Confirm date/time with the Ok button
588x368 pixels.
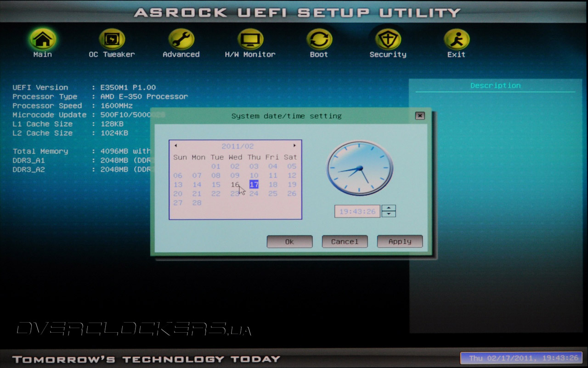coord(289,242)
